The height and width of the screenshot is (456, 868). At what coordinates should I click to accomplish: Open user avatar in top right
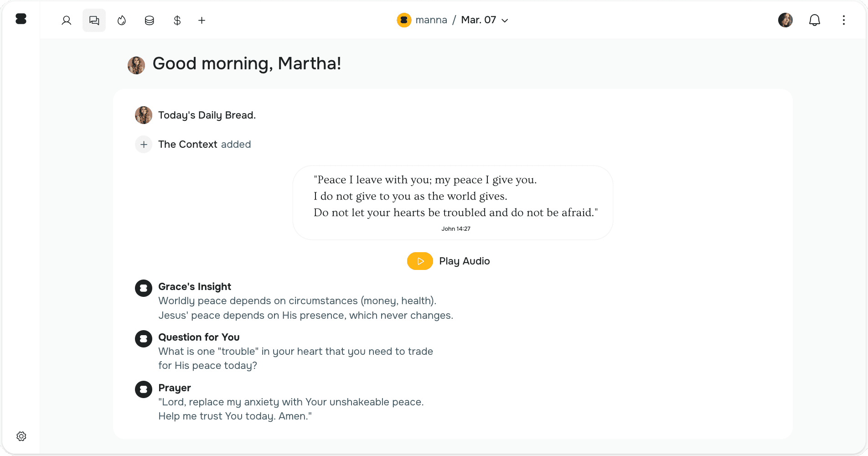(x=785, y=20)
